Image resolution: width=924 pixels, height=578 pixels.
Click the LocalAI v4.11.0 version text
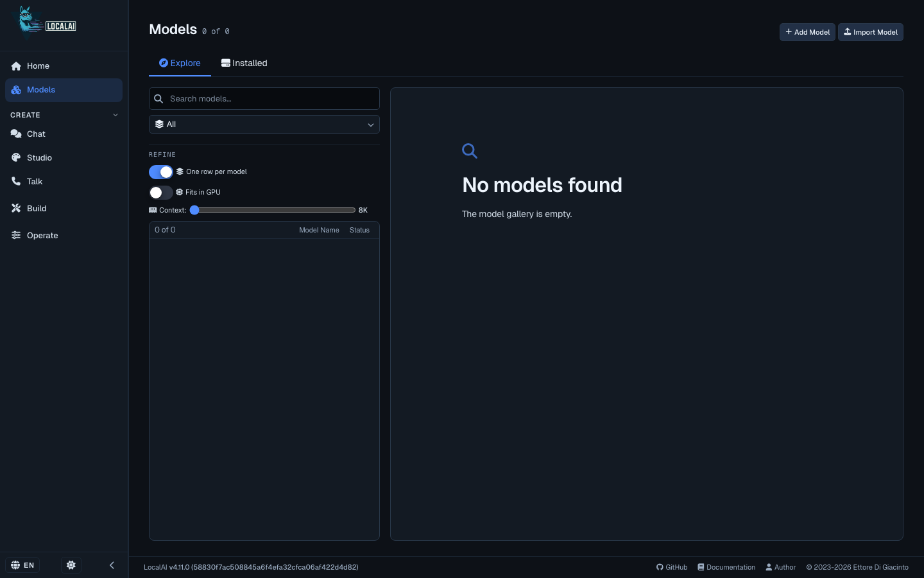pos(251,567)
